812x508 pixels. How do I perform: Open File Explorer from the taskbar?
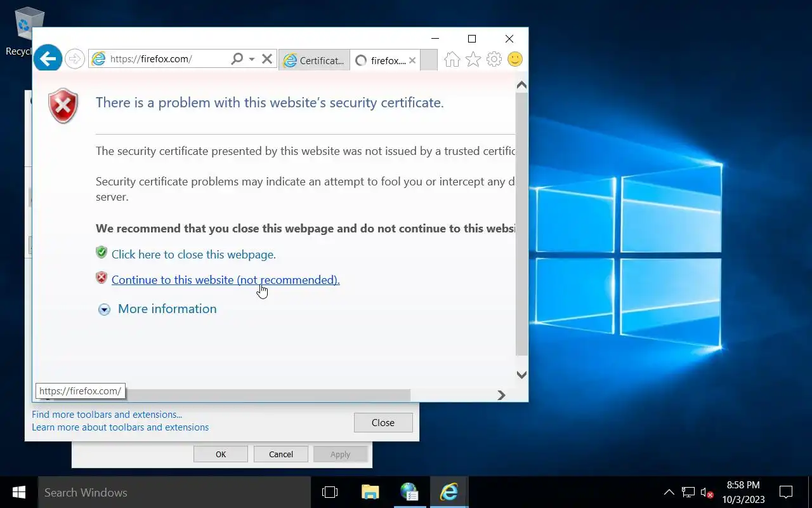tap(370, 492)
